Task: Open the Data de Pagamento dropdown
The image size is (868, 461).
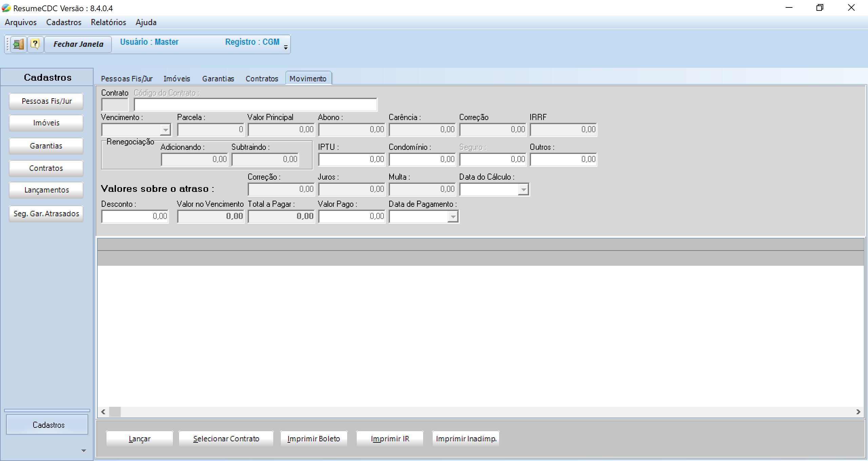Action: 453,217
